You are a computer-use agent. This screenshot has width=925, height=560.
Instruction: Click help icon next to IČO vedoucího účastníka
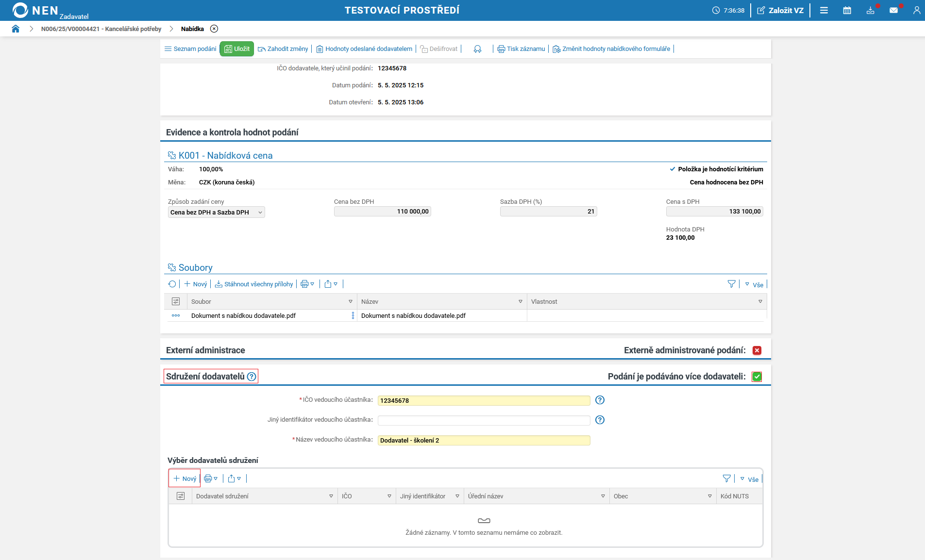(600, 400)
